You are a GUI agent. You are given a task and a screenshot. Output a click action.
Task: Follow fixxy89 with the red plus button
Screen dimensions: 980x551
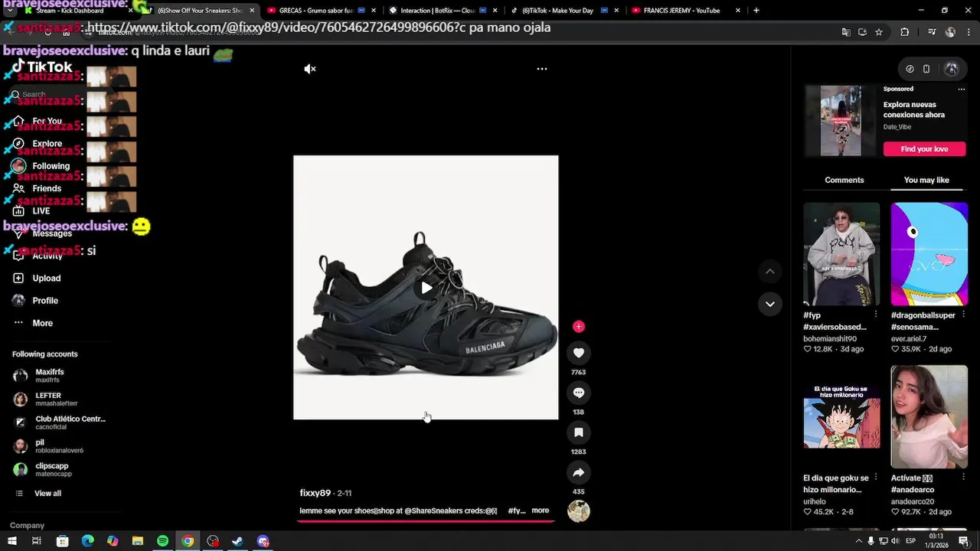coord(579,327)
